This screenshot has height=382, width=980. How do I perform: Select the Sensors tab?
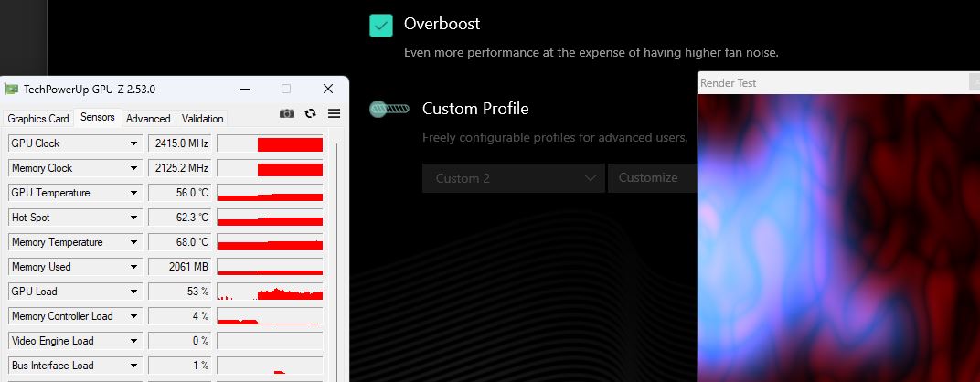(98, 118)
